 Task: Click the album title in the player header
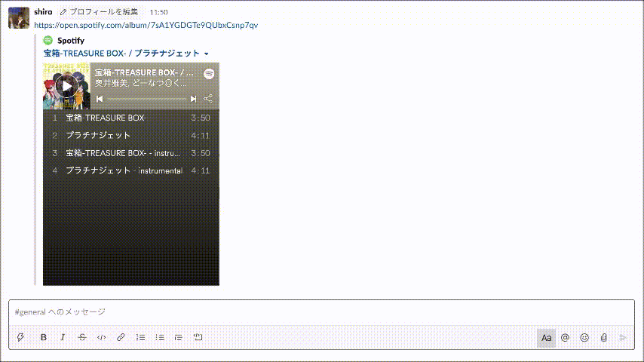pyautogui.click(x=144, y=72)
